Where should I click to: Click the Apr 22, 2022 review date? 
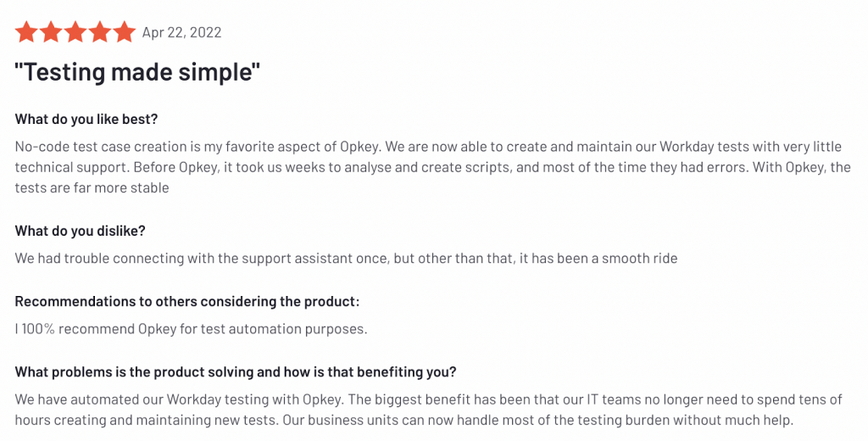click(x=181, y=33)
